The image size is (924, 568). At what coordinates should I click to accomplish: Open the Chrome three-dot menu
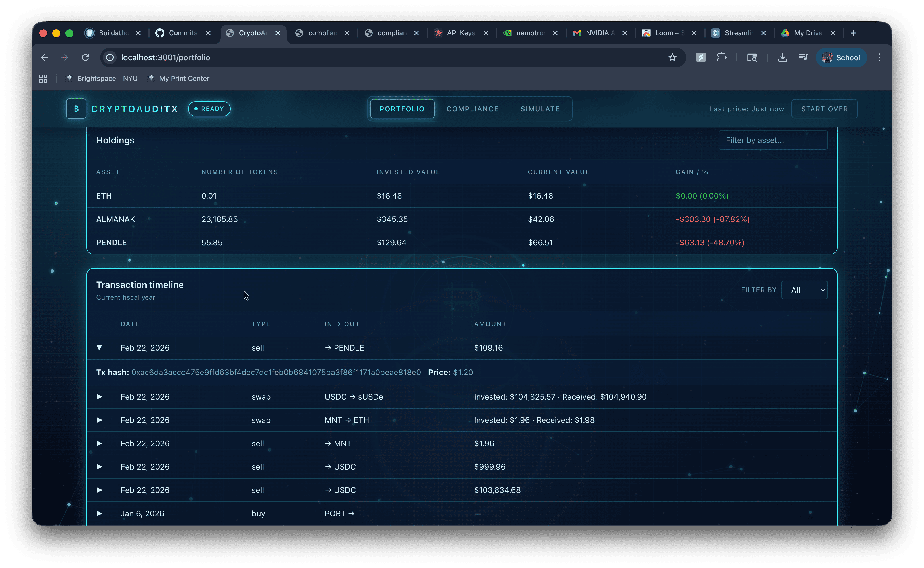click(x=879, y=57)
